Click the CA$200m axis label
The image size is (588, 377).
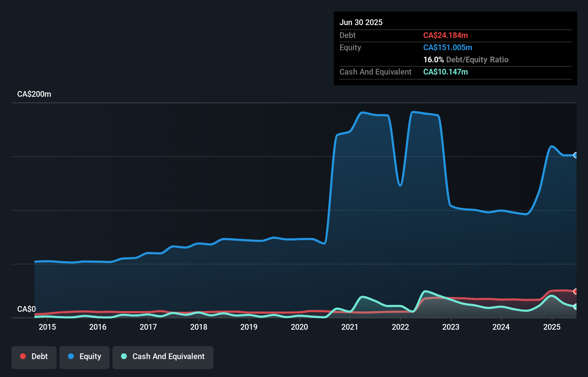(x=34, y=94)
